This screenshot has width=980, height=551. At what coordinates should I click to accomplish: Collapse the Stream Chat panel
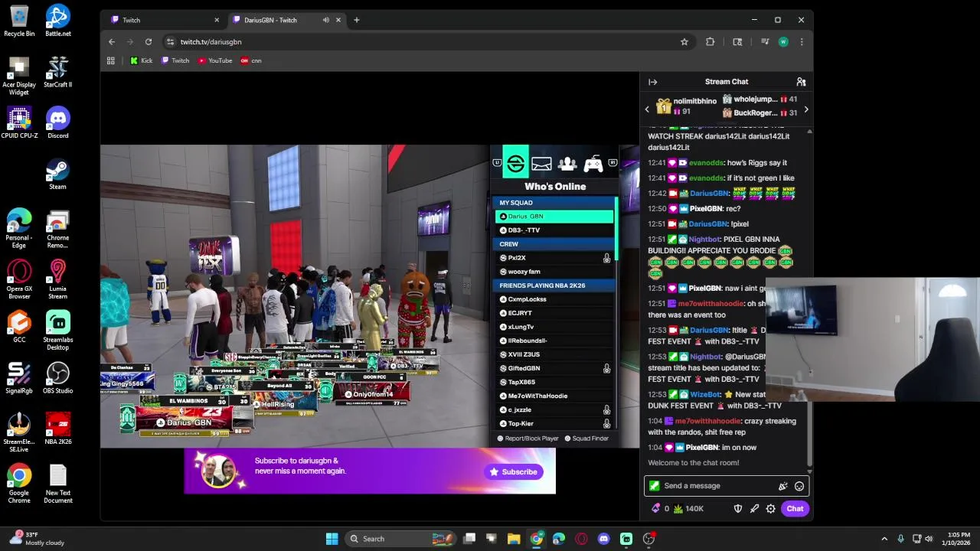tap(652, 82)
